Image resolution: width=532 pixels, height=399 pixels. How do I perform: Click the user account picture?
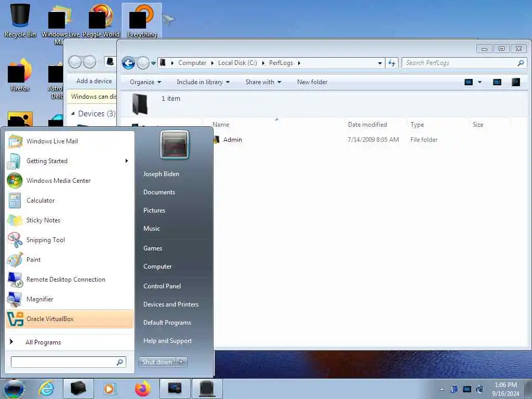click(x=175, y=144)
